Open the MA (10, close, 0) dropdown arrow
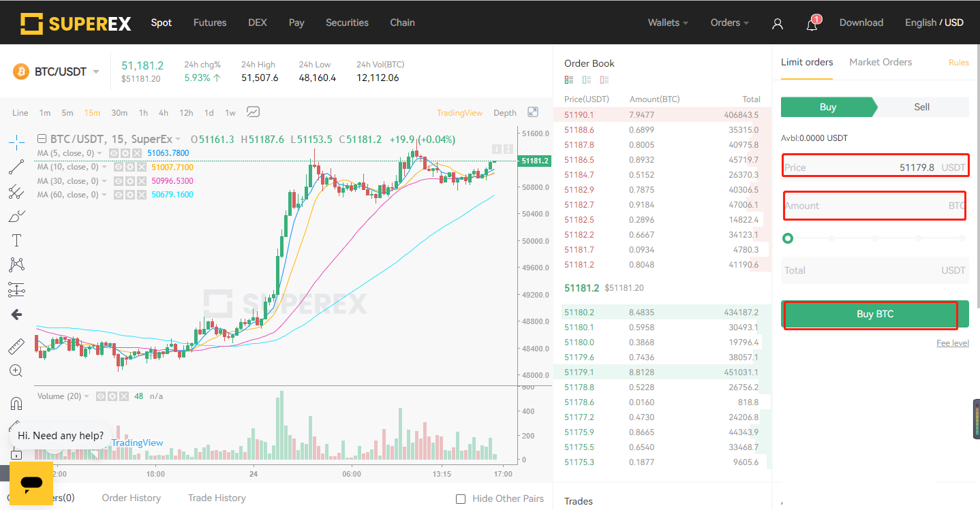The height and width of the screenshot is (510, 980). click(104, 168)
